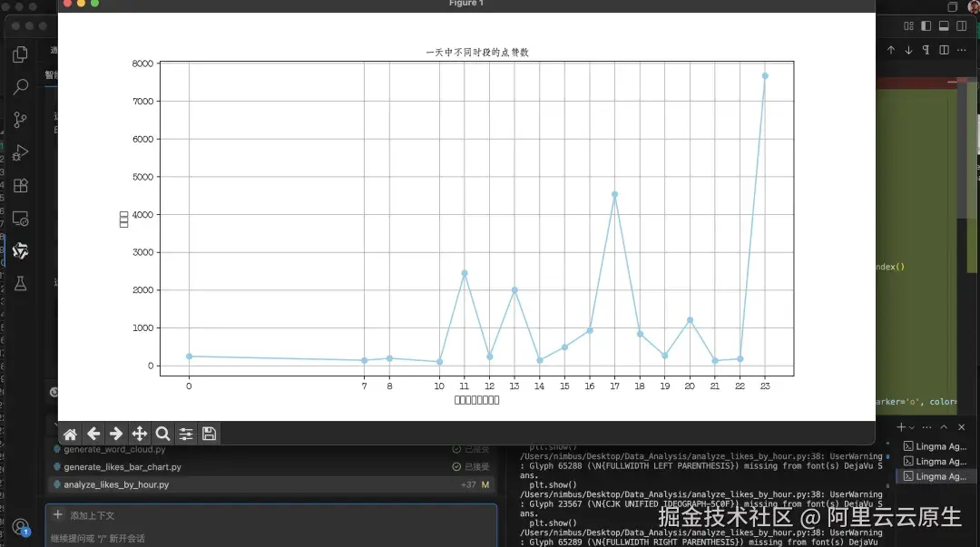The width and height of the screenshot is (980, 547).
Task: Toggle the primary sidebar layout button
Action: tap(926, 25)
